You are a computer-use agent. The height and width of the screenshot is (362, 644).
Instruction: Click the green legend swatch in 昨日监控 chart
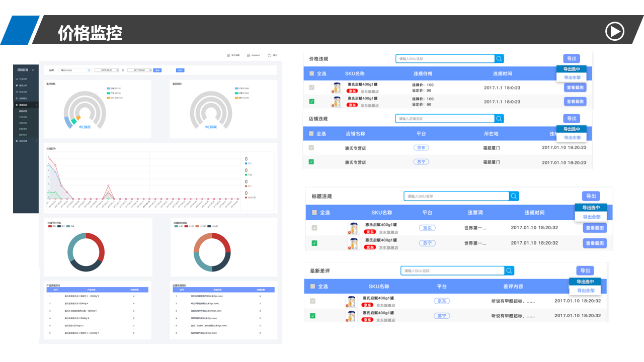coord(109,93)
